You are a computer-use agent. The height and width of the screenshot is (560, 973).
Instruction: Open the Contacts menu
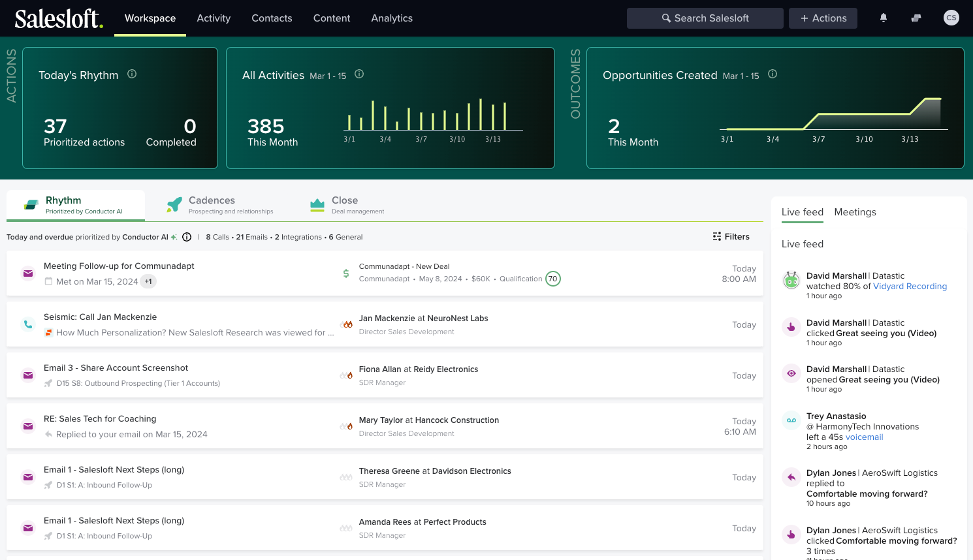(x=272, y=18)
